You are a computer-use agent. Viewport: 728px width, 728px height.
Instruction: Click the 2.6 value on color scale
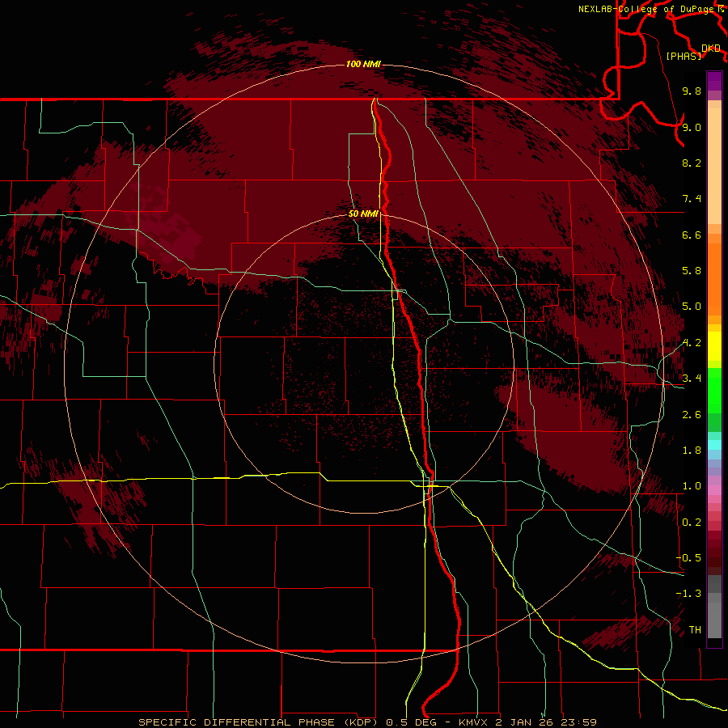tap(692, 415)
